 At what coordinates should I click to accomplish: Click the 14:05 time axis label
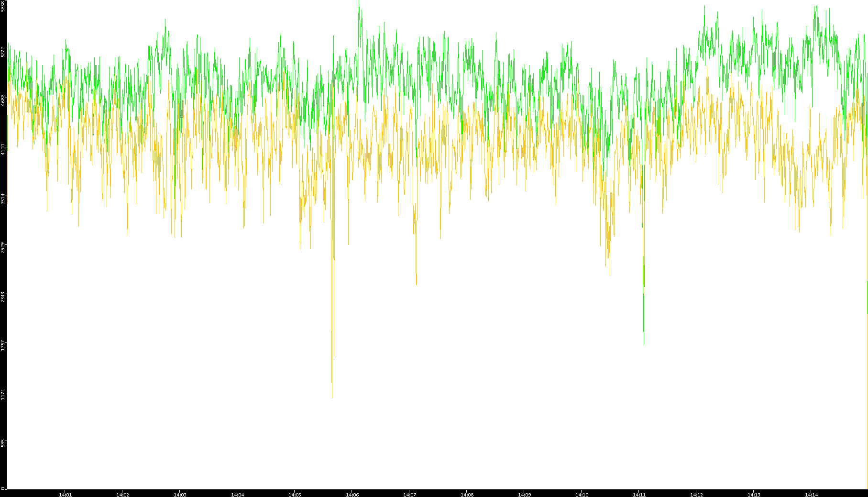pos(295,494)
